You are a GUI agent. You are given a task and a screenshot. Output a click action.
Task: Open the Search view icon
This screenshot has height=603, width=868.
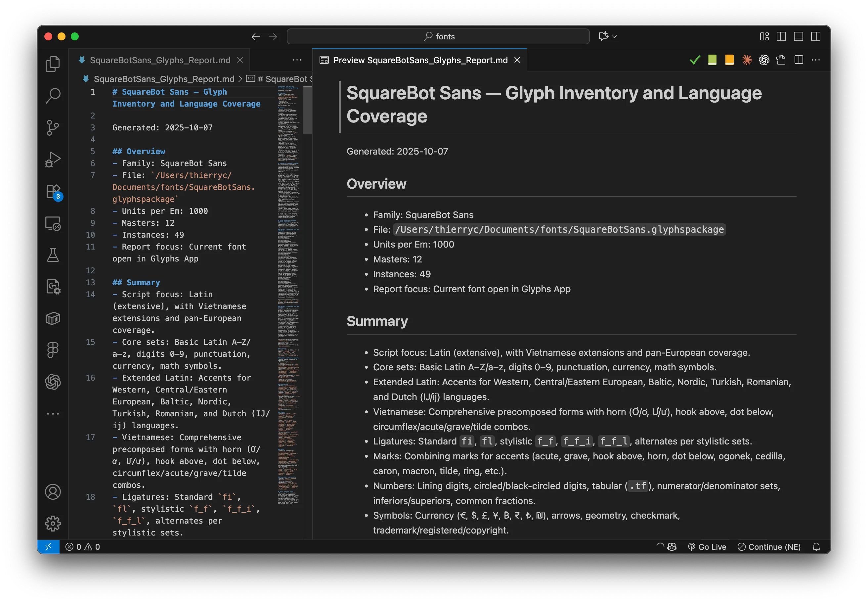[x=53, y=96]
